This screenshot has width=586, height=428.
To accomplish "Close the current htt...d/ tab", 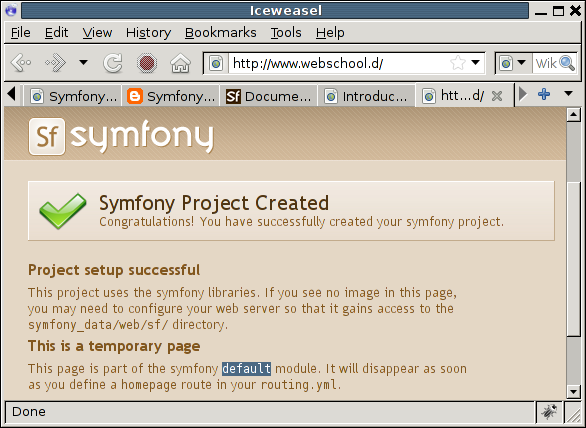I will point(497,96).
